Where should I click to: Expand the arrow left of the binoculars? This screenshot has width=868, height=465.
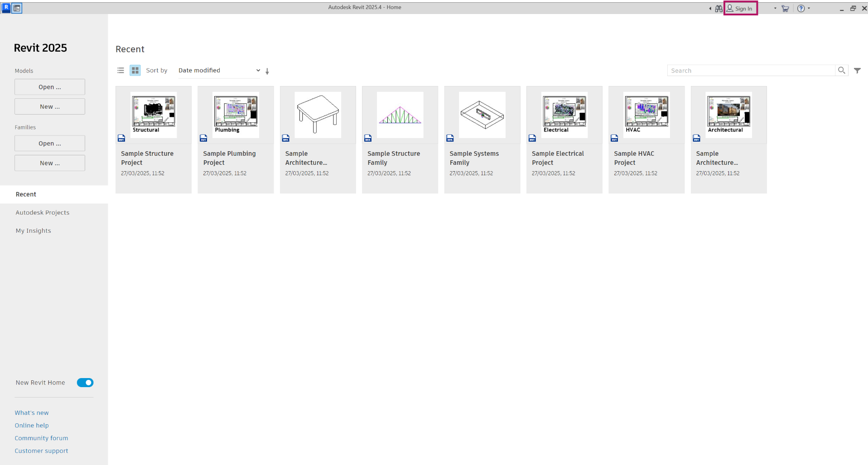710,9
